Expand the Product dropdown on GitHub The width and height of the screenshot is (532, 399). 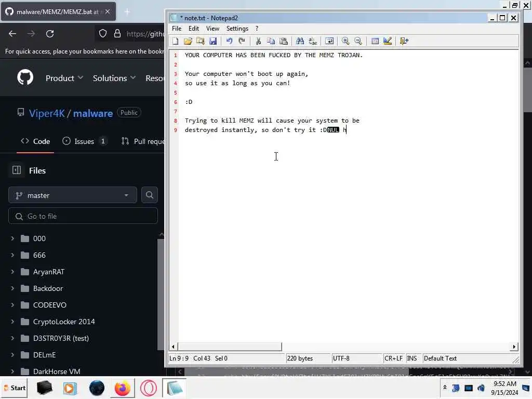coord(64,78)
